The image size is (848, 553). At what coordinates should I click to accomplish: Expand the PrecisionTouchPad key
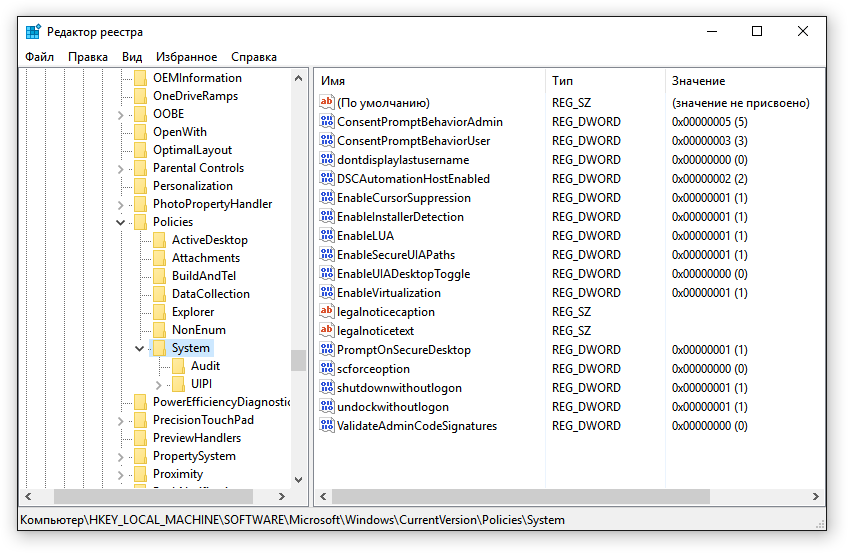coord(121,421)
